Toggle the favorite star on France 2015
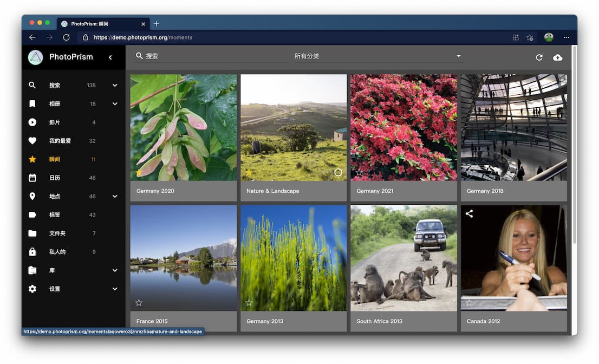Image resolution: width=599 pixels, height=364 pixels. (x=139, y=303)
